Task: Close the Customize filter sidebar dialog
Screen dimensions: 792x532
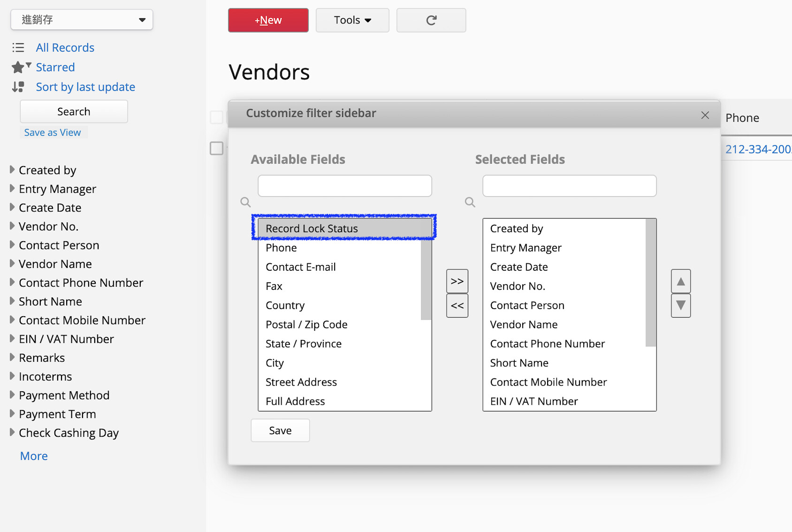Action: tap(705, 115)
